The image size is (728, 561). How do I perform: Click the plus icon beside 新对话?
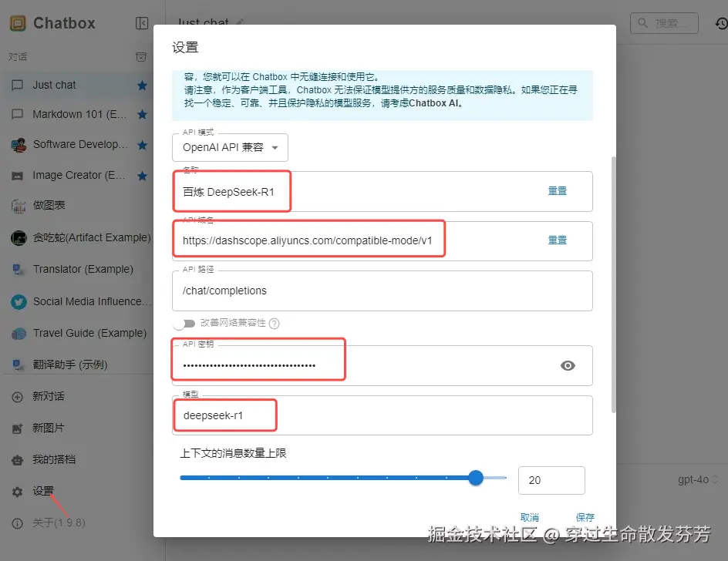tap(17, 397)
